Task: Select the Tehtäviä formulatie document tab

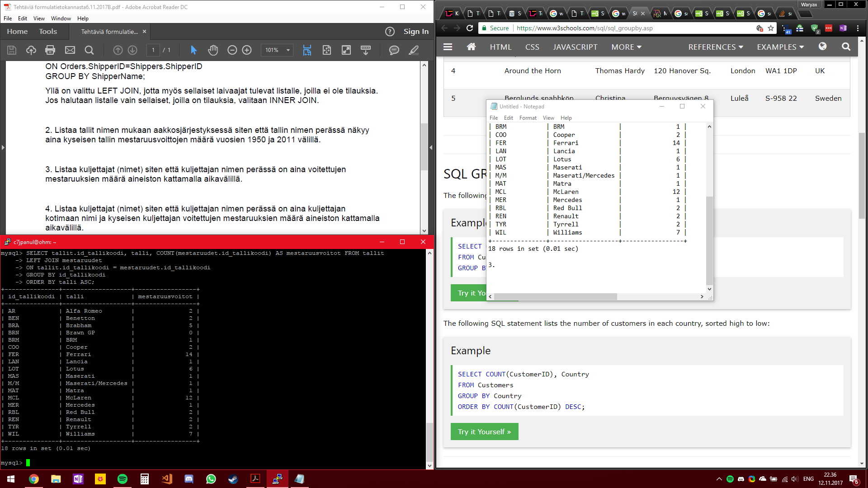Action: click(109, 32)
